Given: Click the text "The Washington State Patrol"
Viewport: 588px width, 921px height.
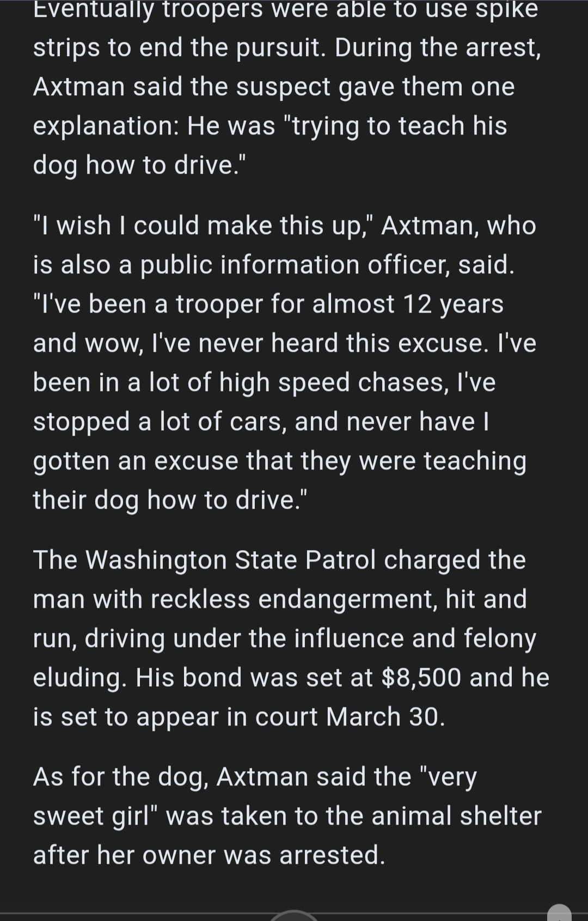Looking at the screenshot, I should click(204, 560).
